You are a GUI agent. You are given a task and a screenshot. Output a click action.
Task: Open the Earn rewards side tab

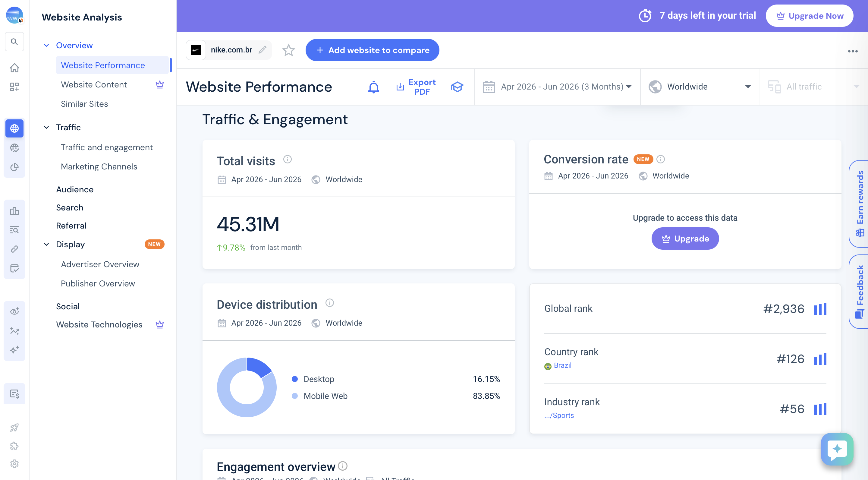tap(859, 204)
